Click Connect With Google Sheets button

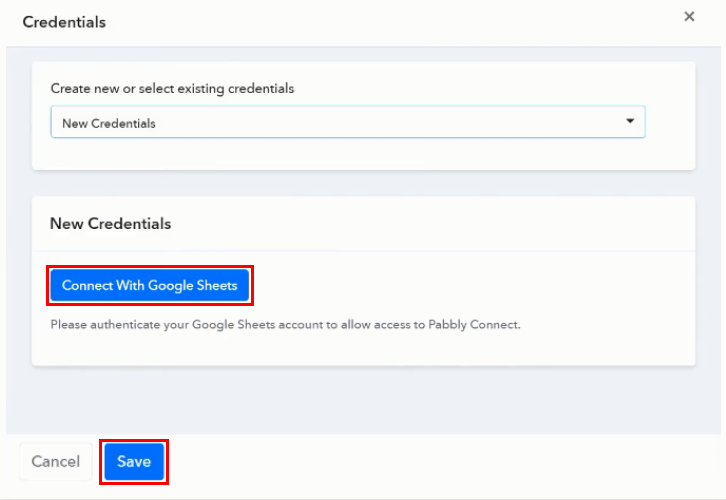150,285
